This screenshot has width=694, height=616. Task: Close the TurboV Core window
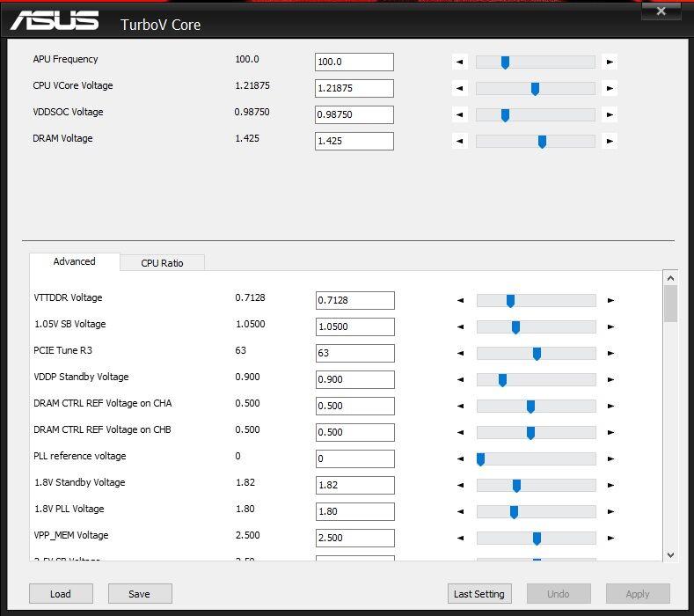(661, 11)
